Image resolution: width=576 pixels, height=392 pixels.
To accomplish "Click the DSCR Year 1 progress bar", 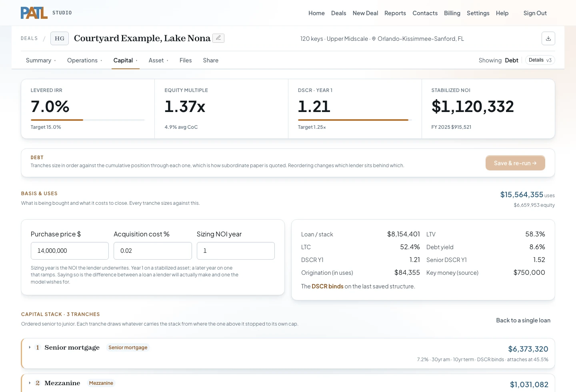I will [x=355, y=120].
